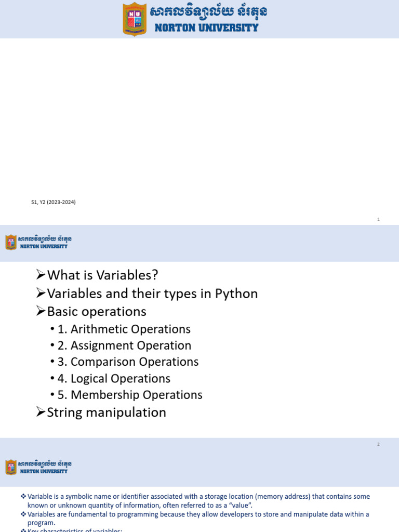
Task: Click the page number 2 on the slide
Action: [378, 444]
